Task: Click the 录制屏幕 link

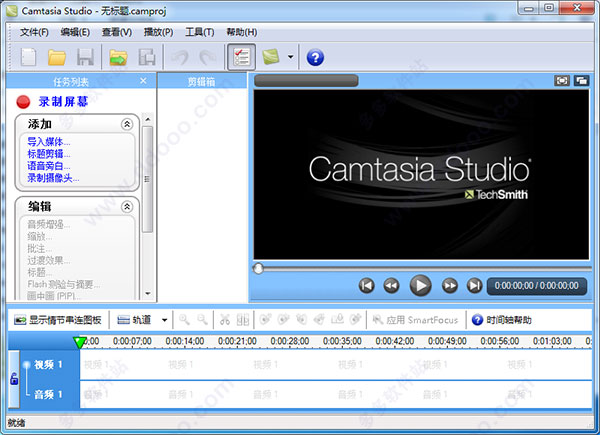Action: [x=63, y=102]
